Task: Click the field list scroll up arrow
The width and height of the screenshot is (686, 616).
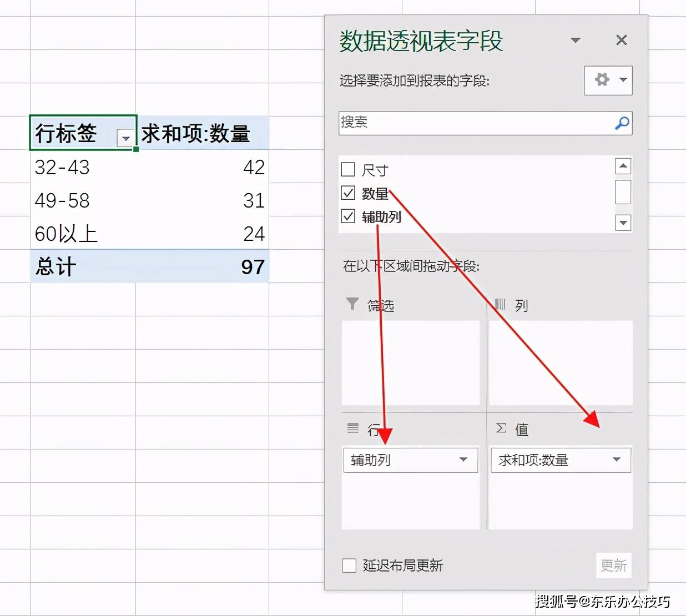Action: click(x=623, y=166)
